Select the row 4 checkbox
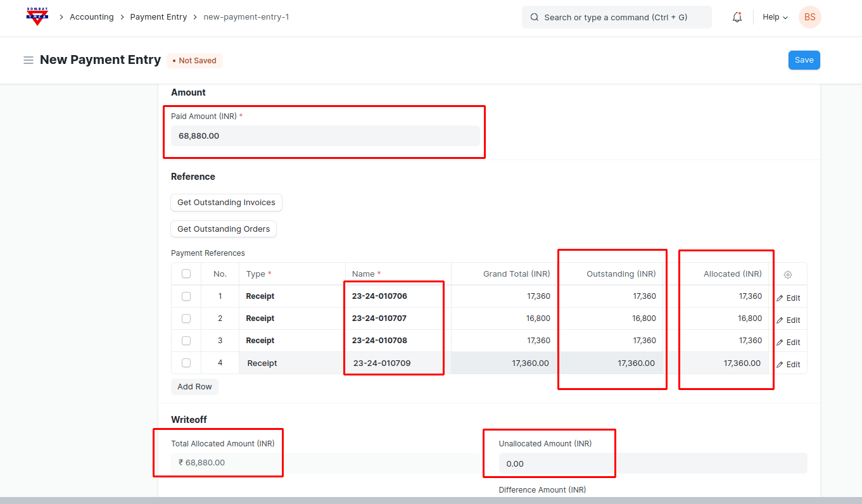This screenshot has width=862, height=504. click(186, 363)
